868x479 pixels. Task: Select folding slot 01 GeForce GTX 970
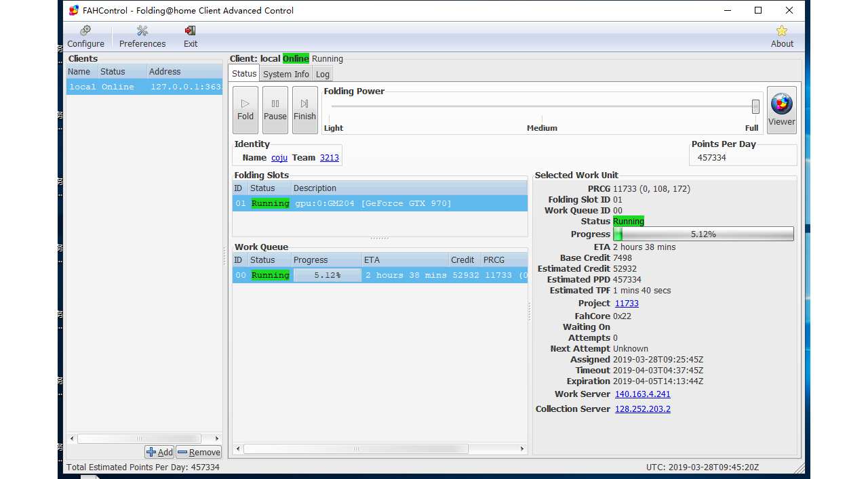point(380,203)
